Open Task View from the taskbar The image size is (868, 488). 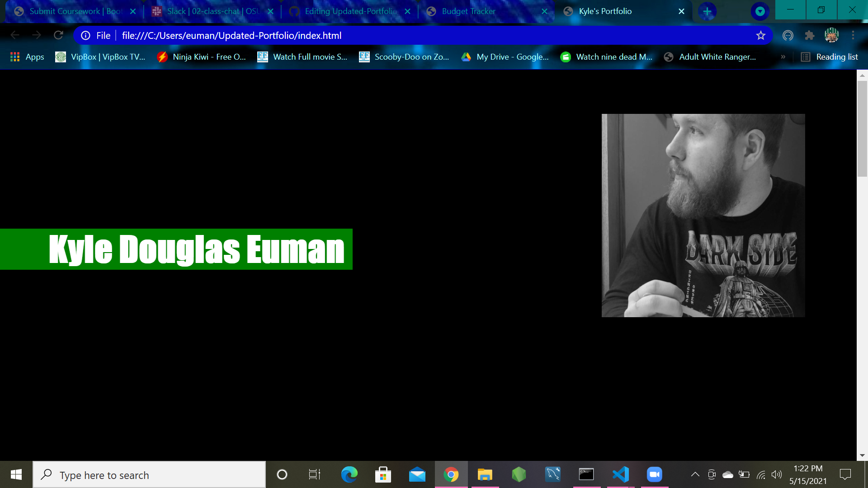315,474
